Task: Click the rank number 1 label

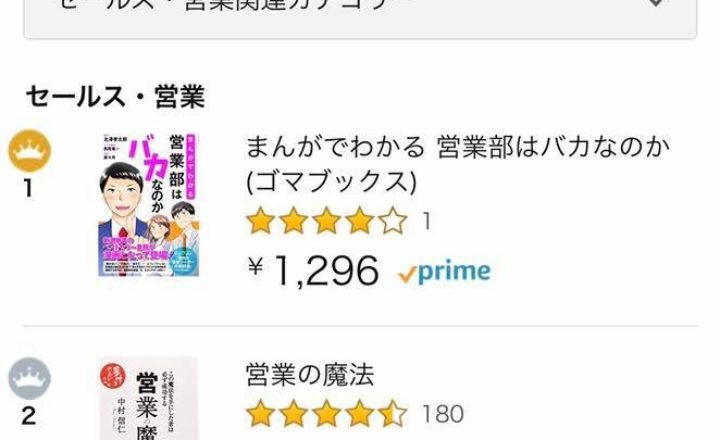Action: pos(28,188)
